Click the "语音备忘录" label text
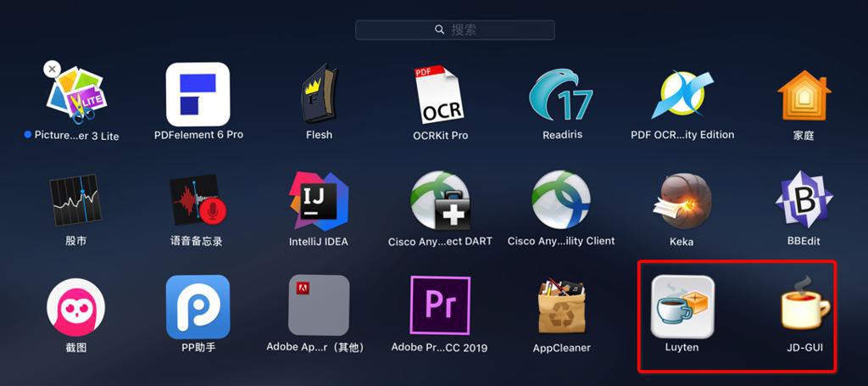This screenshot has width=868, height=386. [x=197, y=242]
